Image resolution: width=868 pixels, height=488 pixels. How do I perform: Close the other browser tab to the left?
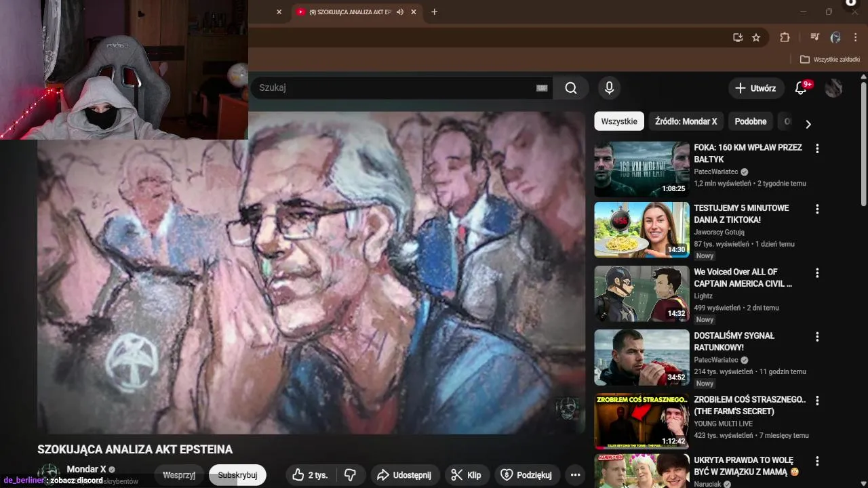tap(279, 12)
